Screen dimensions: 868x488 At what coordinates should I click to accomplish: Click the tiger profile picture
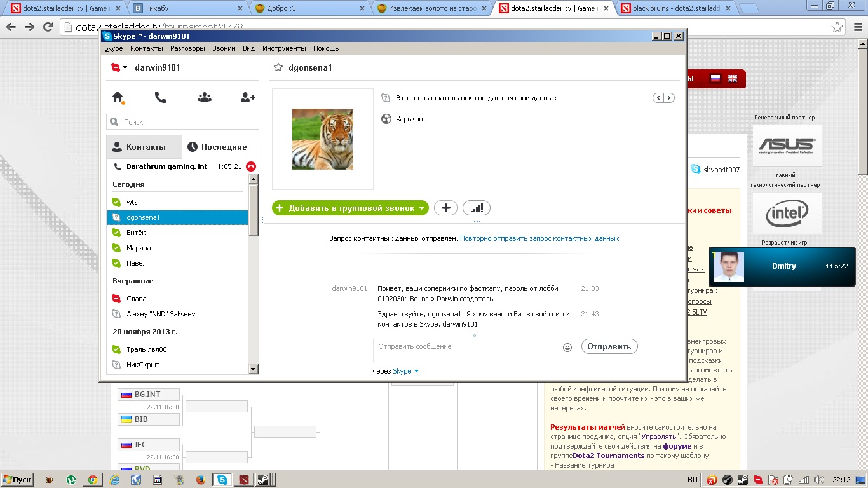[323, 139]
